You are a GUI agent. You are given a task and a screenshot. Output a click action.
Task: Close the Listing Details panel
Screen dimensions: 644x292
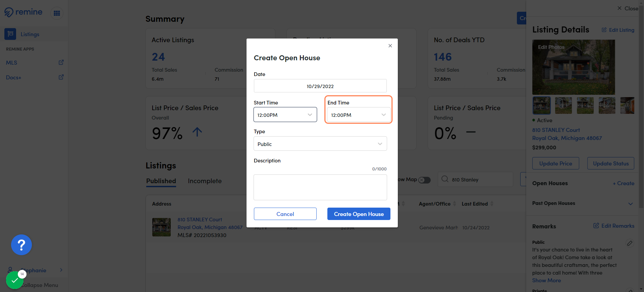(x=628, y=8)
